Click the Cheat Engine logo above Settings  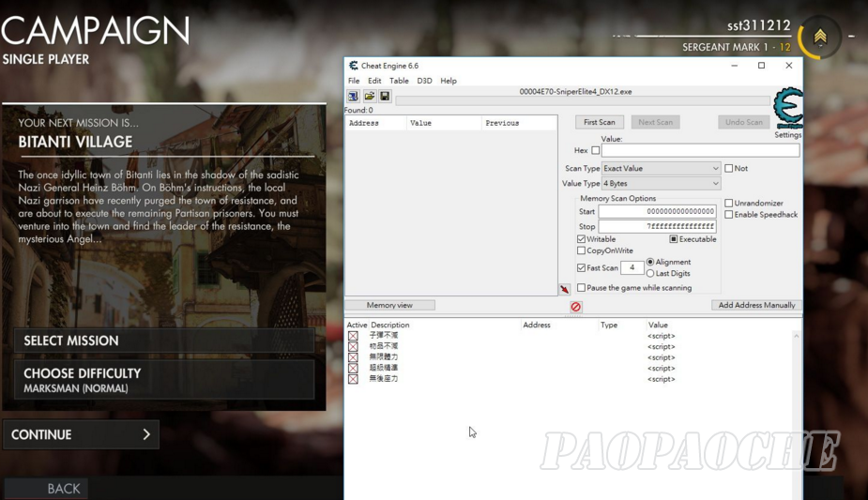787,108
